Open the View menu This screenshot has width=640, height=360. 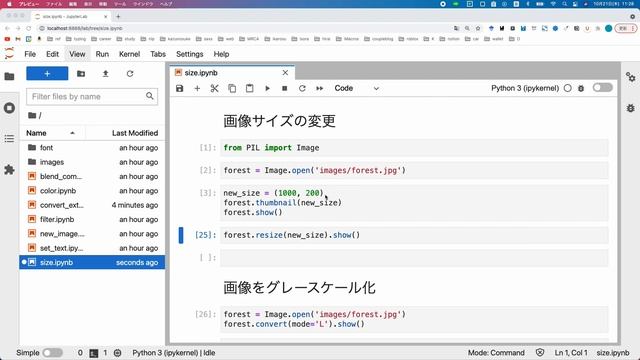point(77,54)
